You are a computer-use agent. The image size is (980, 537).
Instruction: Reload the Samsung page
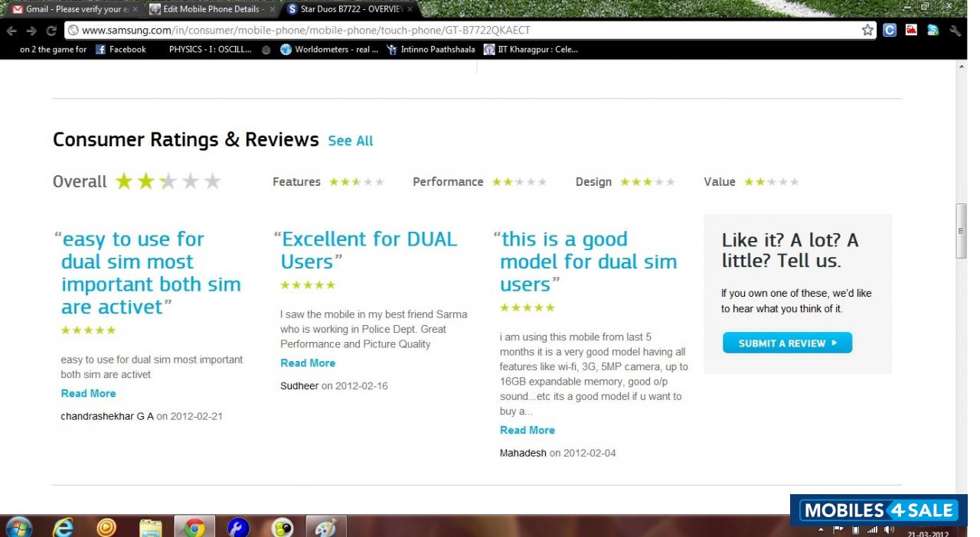pos(51,31)
